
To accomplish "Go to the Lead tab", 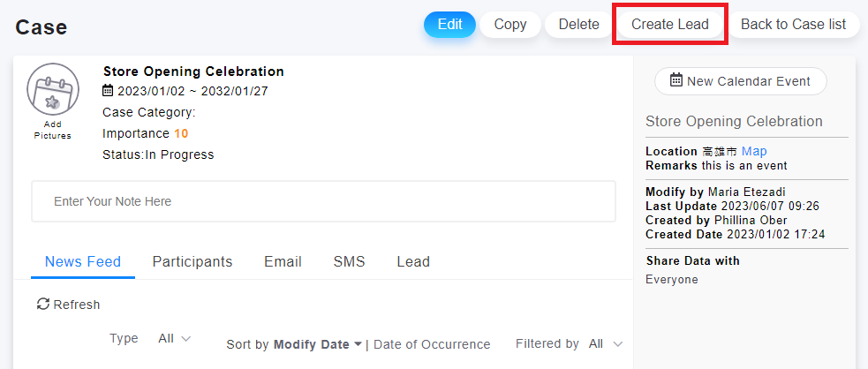I will pos(413,262).
